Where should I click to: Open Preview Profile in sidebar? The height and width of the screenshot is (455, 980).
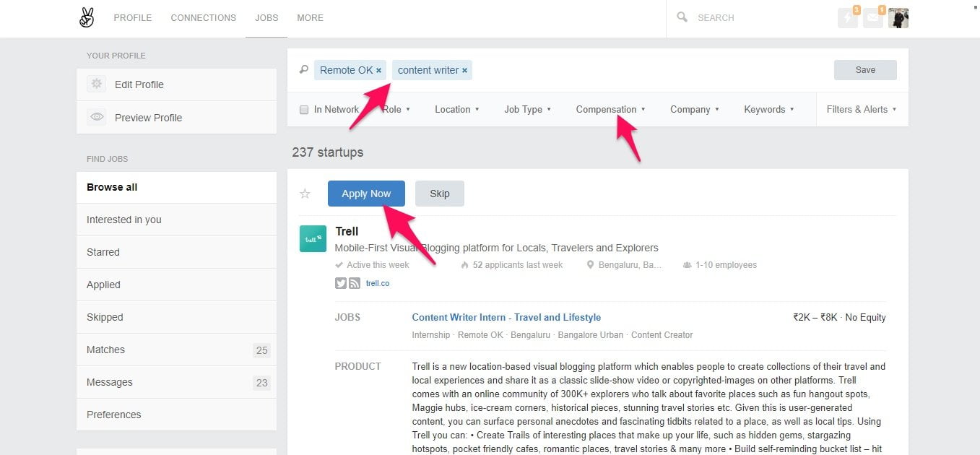(x=176, y=118)
